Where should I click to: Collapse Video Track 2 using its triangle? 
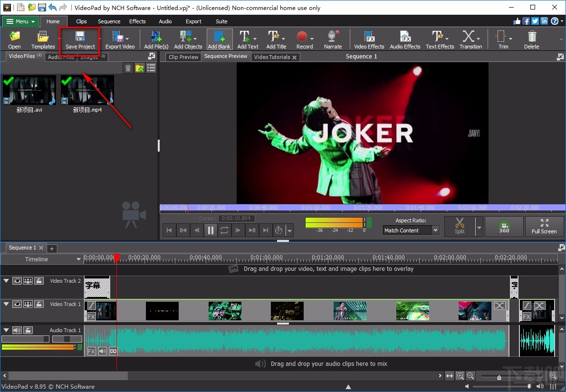(6, 280)
